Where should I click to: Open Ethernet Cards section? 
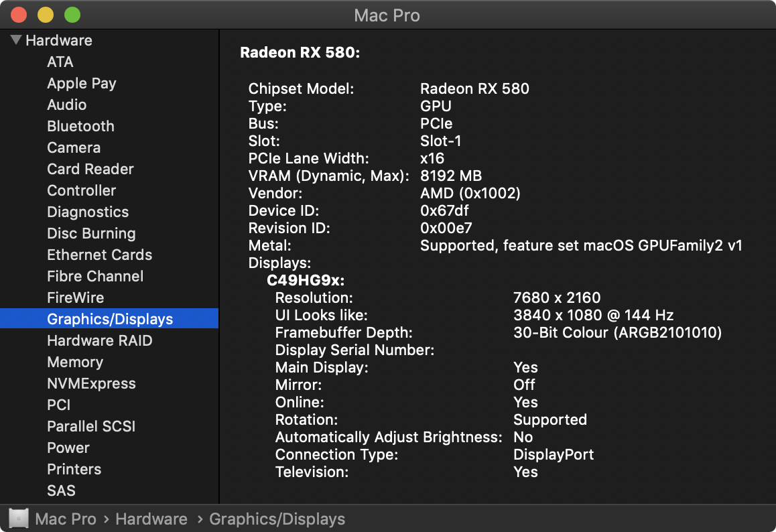point(99,255)
